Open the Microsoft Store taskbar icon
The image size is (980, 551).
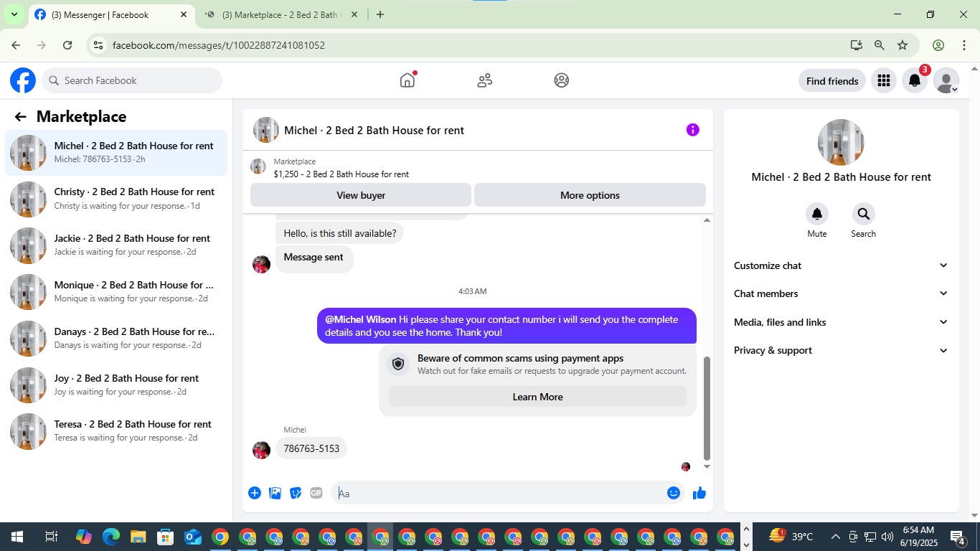tap(166, 537)
